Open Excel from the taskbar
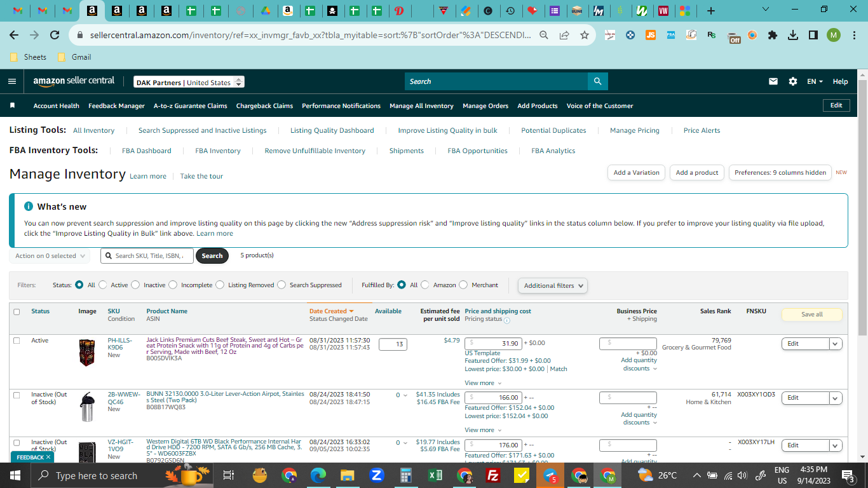The height and width of the screenshot is (488, 868). (435, 475)
